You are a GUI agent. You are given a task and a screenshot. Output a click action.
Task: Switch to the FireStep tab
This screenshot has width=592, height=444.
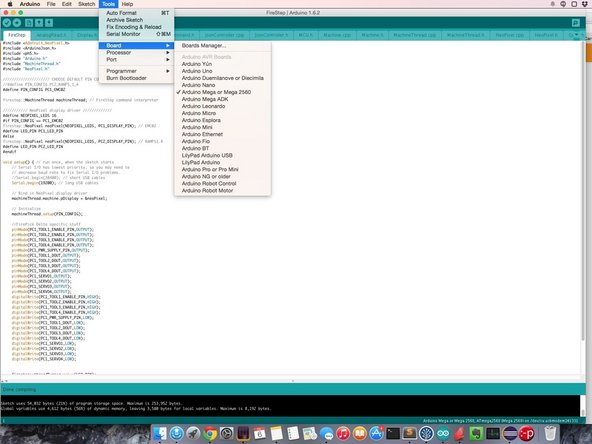[17, 35]
